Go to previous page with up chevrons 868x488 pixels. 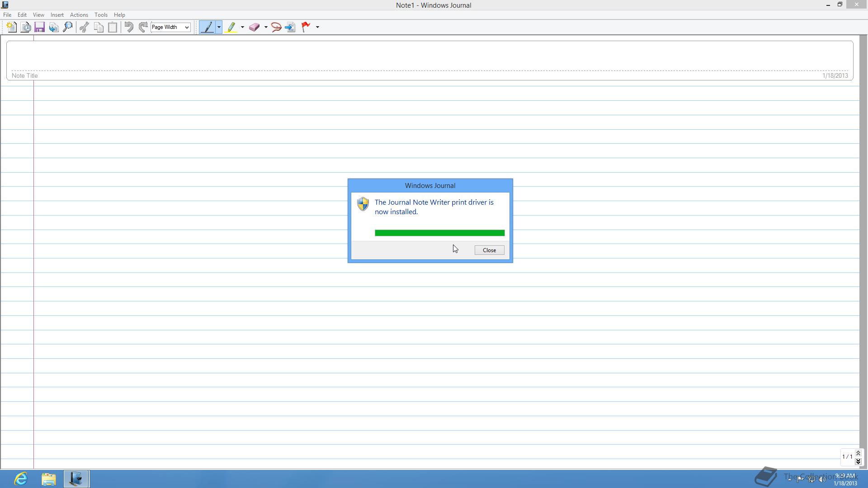tap(858, 453)
